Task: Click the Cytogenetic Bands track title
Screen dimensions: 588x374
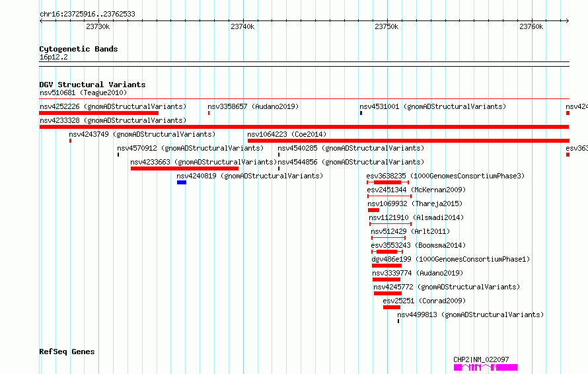Action: (x=79, y=49)
